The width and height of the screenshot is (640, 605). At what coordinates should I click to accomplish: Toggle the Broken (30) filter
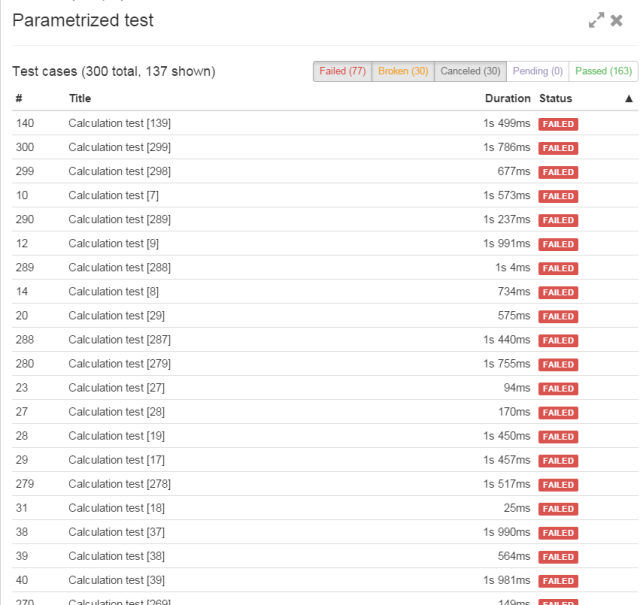tap(402, 71)
